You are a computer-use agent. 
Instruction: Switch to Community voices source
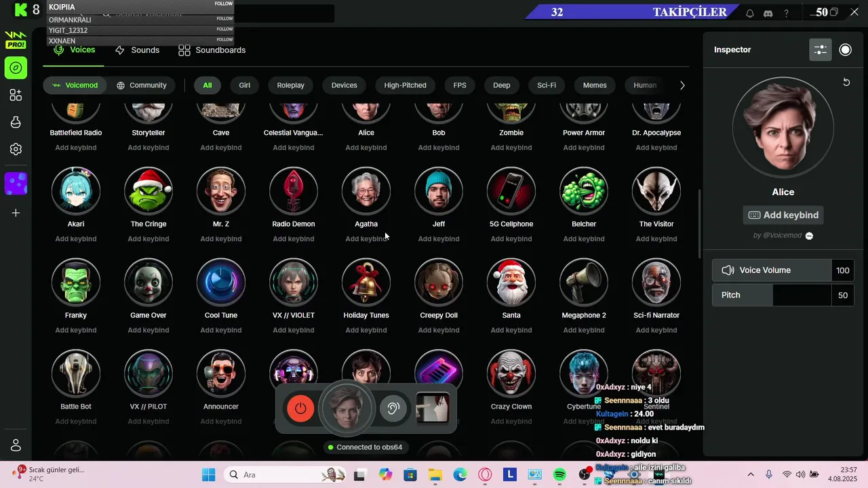pos(141,85)
